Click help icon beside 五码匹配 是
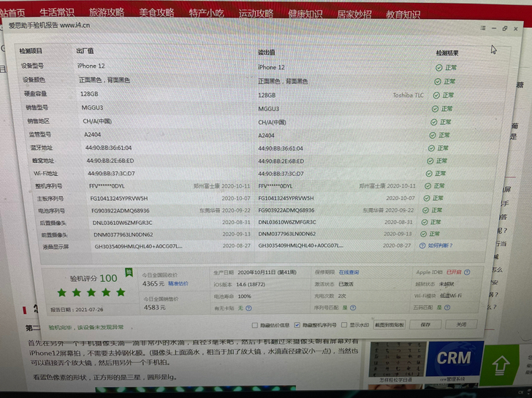Image resolution: width=532 pixels, height=398 pixels. point(447,307)
